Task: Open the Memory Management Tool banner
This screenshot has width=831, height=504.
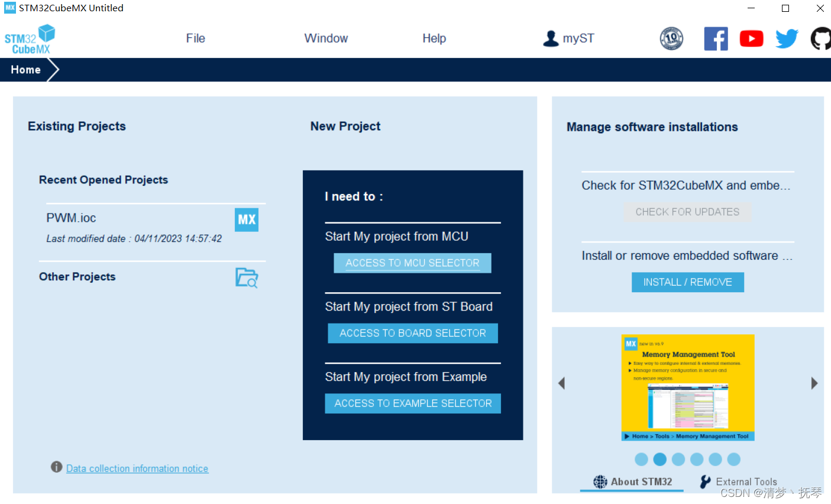Action: coord(688,388)
